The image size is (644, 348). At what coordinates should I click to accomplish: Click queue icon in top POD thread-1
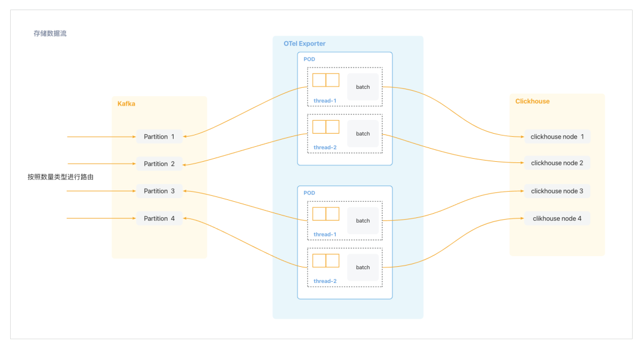point(326,80)
